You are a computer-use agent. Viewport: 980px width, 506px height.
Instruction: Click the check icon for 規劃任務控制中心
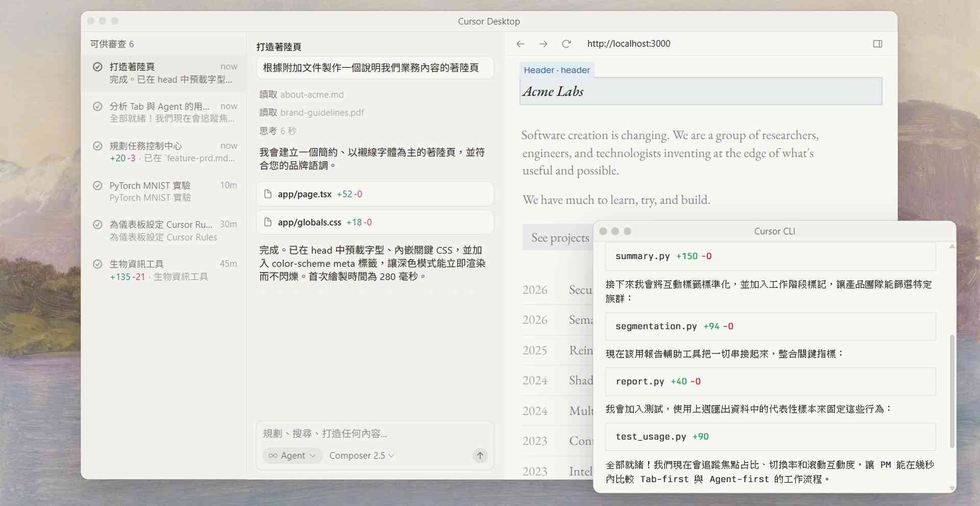pos(97,145)
